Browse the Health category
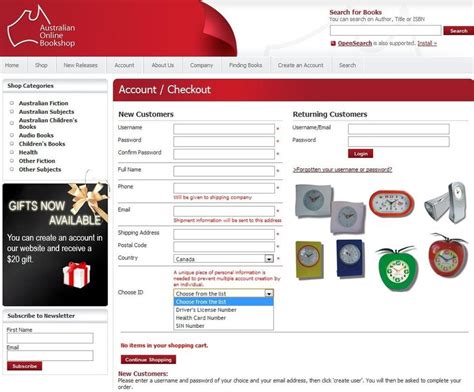474x392 pixels. (28, 152)
